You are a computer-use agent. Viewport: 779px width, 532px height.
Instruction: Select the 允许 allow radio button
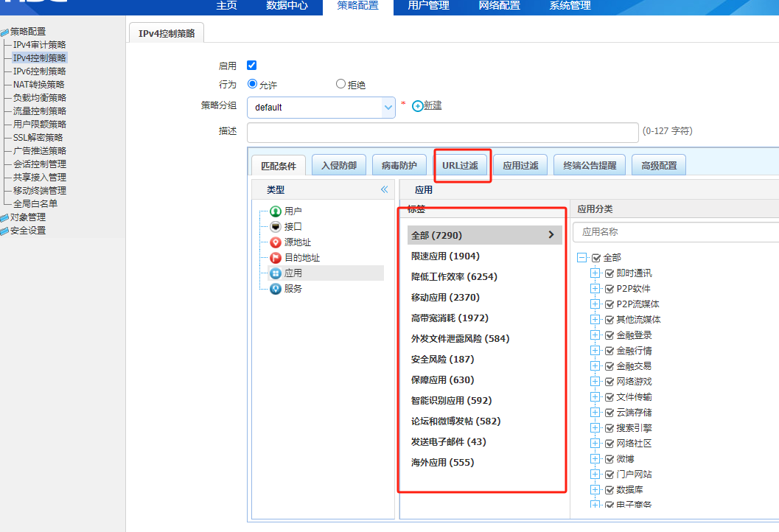click(x=252, y=84)
